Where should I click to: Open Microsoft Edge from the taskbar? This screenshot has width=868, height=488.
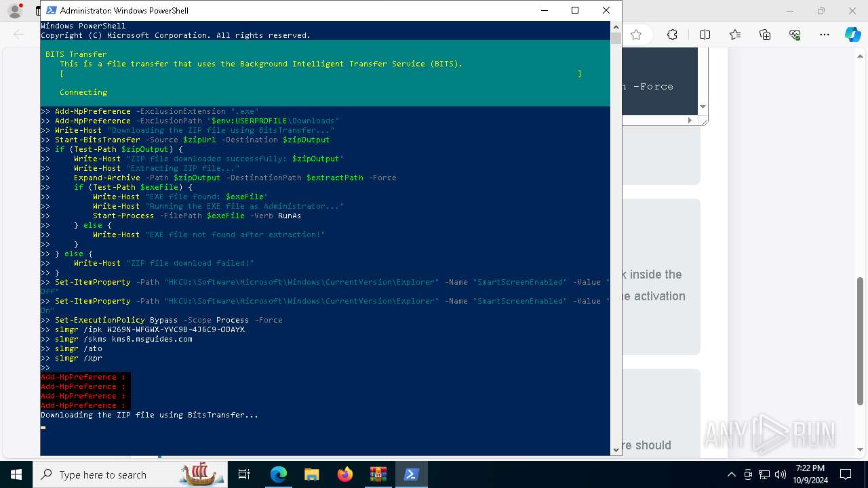pos(279,474)
